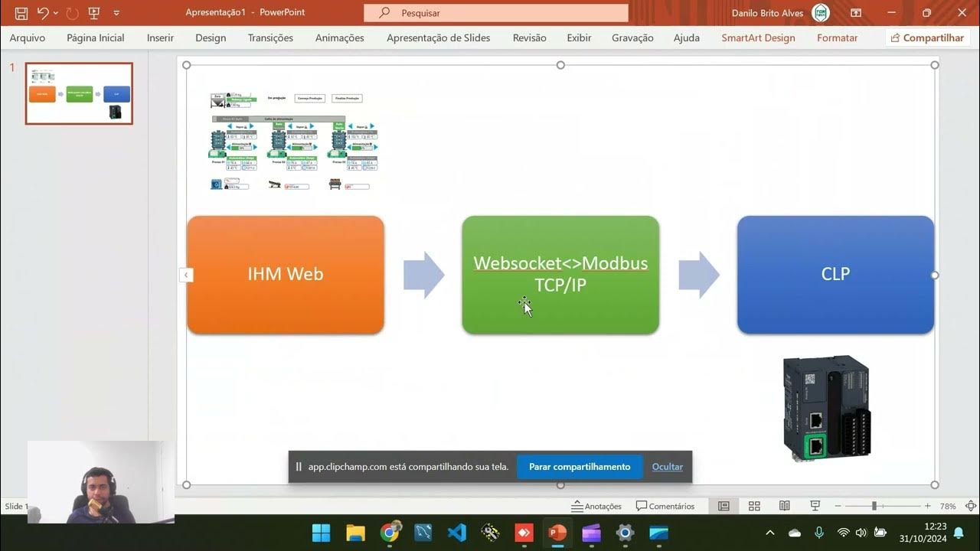
Task: Open the Inserir tab
Action: coord(161,37)
